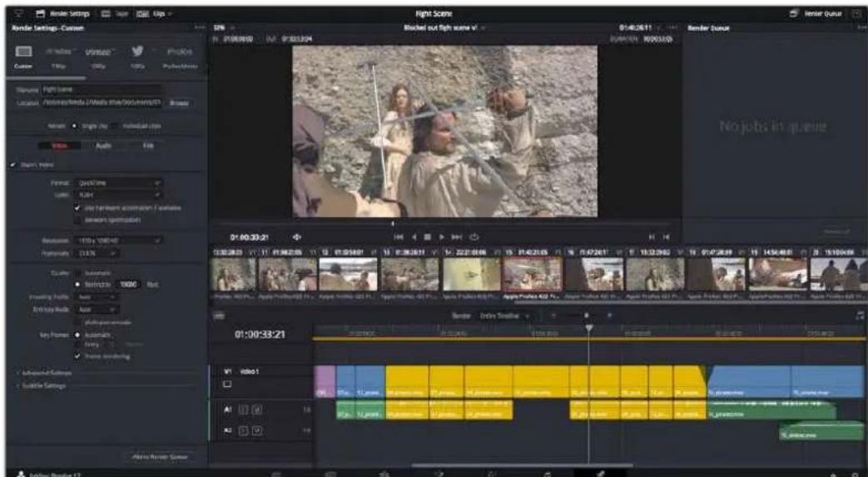Click the viewer scrub bar playhead
This screenshot has width=868, height=477.
coord(393,224)
